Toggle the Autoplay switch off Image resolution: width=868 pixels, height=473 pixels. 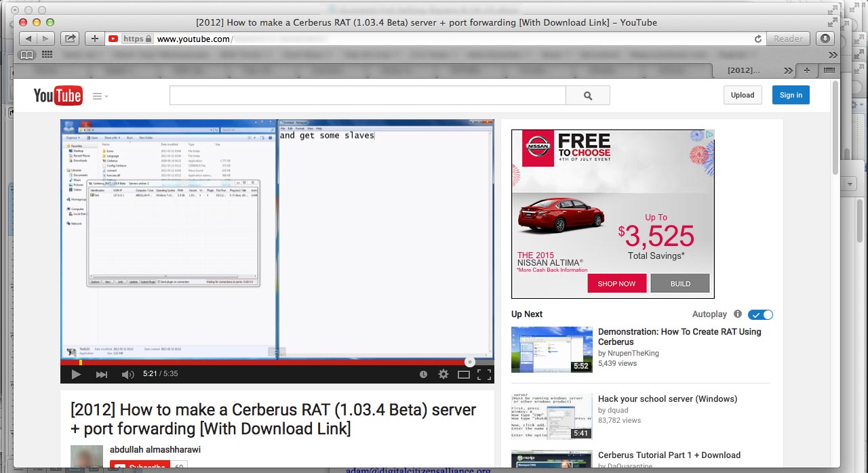760,314
